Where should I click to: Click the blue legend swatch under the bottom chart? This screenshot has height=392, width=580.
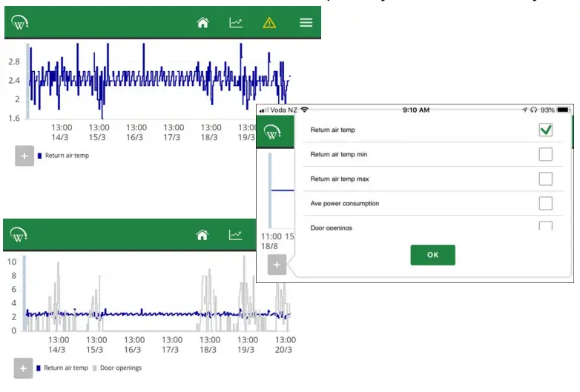point(39,368)
